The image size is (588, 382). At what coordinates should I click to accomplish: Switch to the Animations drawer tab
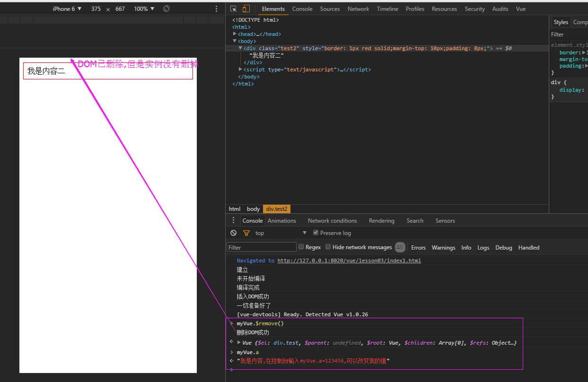pyautogui.click(x=282, y=221)
